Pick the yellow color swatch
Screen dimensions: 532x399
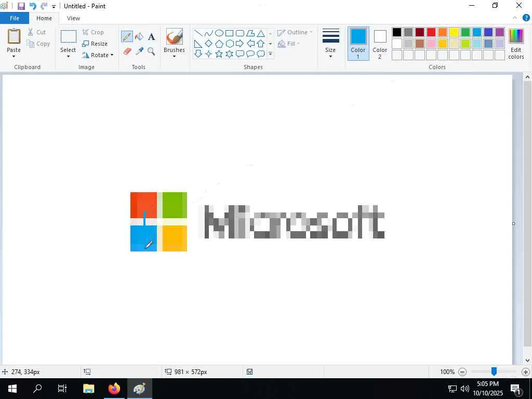(454, 32)
